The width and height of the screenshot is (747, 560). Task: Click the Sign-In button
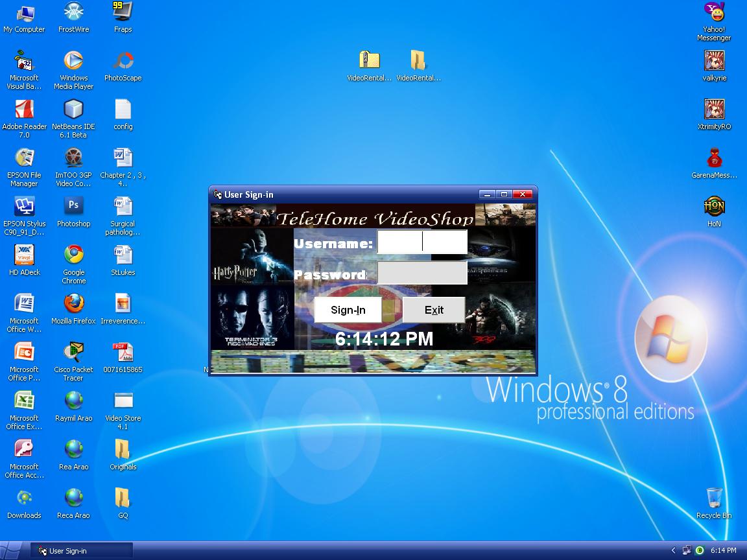(348, 310)
